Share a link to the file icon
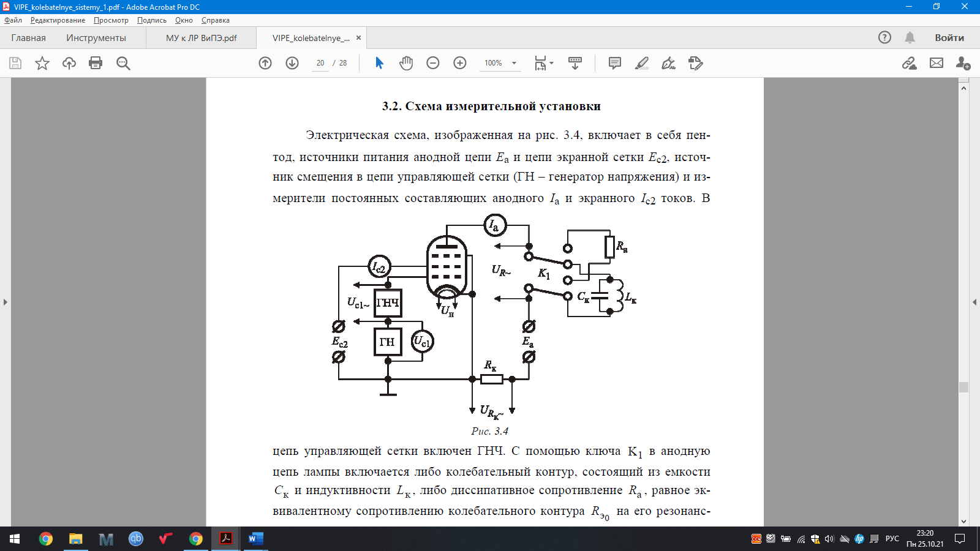Viewport: 980px width, 551px height. 910,63
